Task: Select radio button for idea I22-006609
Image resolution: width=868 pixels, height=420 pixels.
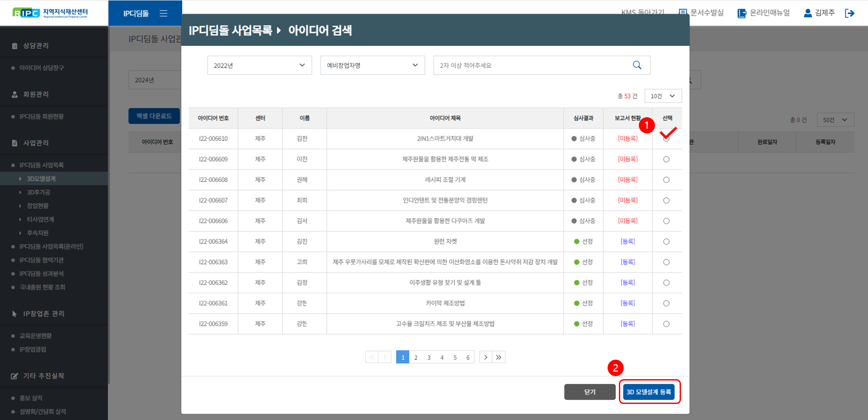Action: coord(666,159)
